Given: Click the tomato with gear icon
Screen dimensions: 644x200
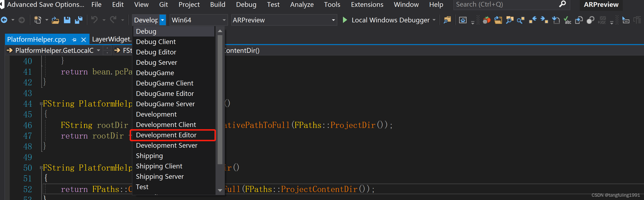Looking at the screenshot, I should point(486,20).
